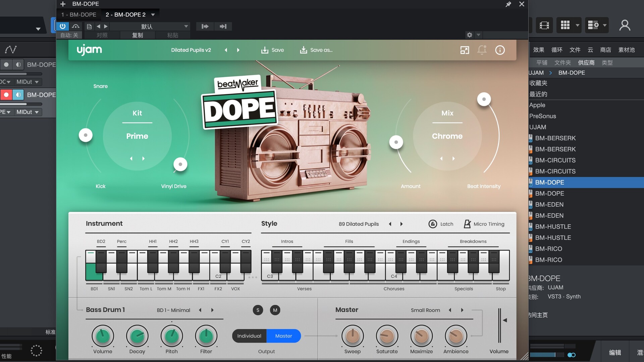Toggle monitor on first BM-DOPE track
Screen dimensions: 644x362
pyautogui.click(x=18, y=65)
